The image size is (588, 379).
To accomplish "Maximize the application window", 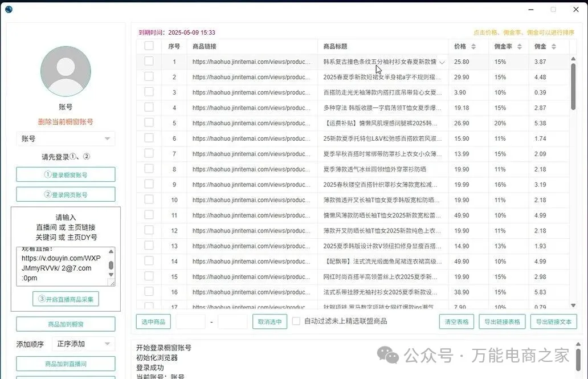I will (x=553, y=9).
